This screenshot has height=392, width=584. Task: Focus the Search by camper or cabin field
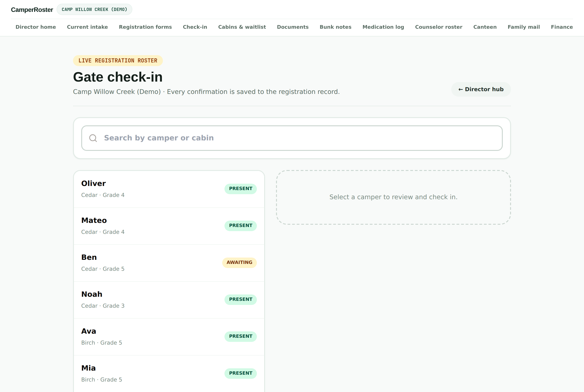coord(292,138)
